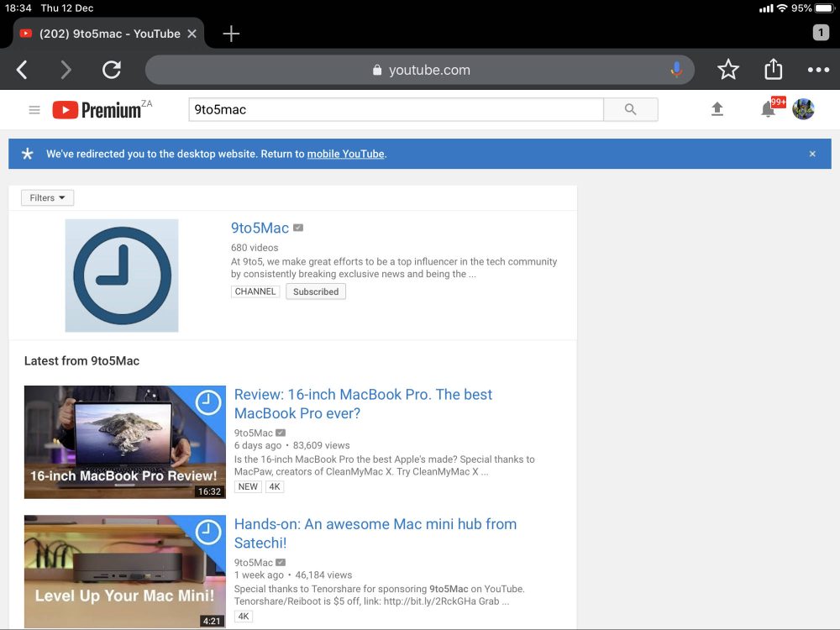Click the YouTube Premium logo

point(97,110)
